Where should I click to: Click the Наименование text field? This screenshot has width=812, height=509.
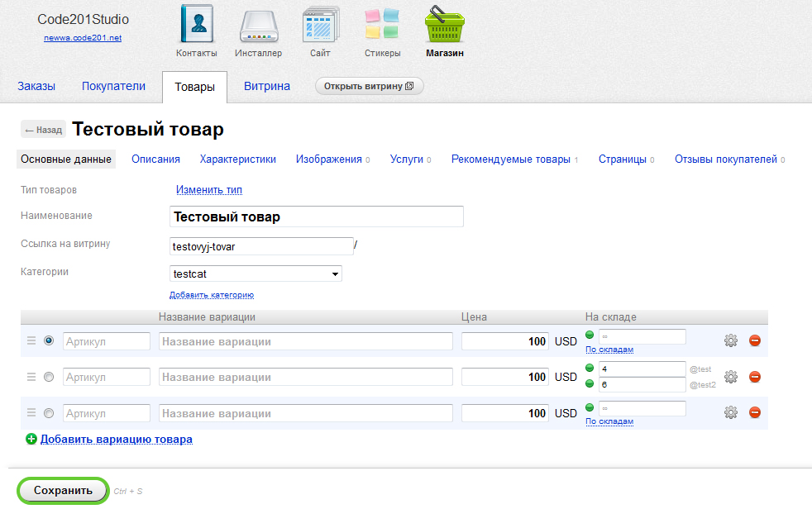[x=316, y=216]
